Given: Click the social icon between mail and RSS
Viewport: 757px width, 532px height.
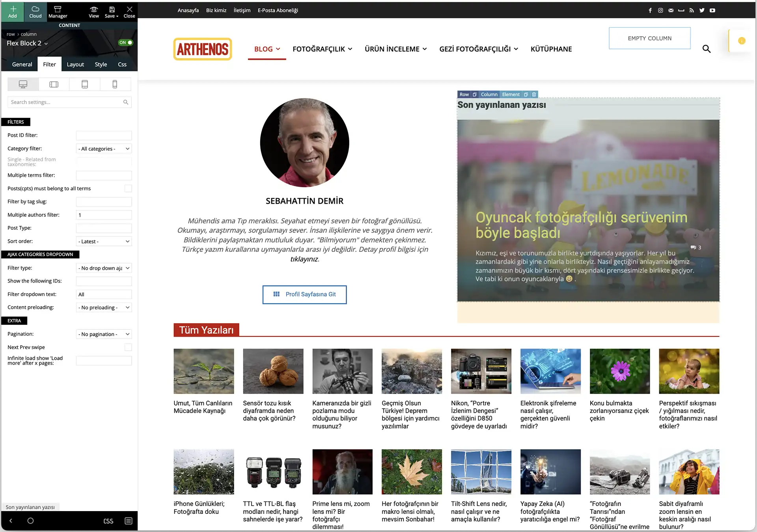Looking at the screenshot, I should (x=681, y=11).
